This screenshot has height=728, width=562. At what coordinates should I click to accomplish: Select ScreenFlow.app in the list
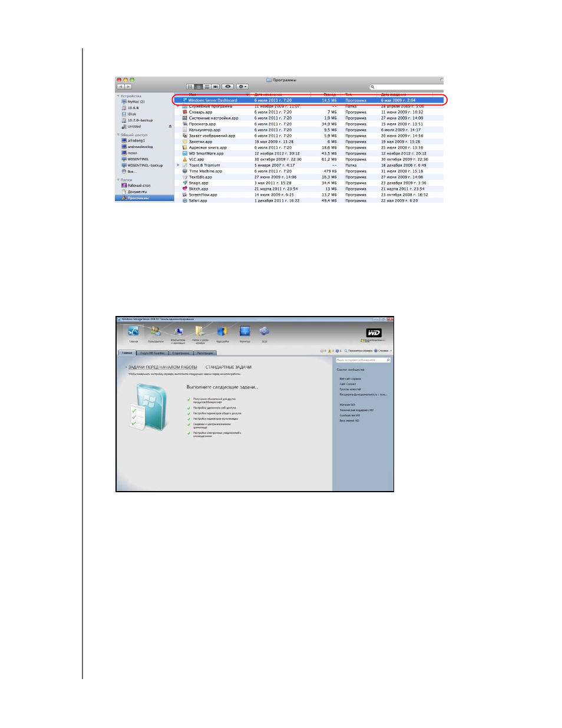coord(309,195)
